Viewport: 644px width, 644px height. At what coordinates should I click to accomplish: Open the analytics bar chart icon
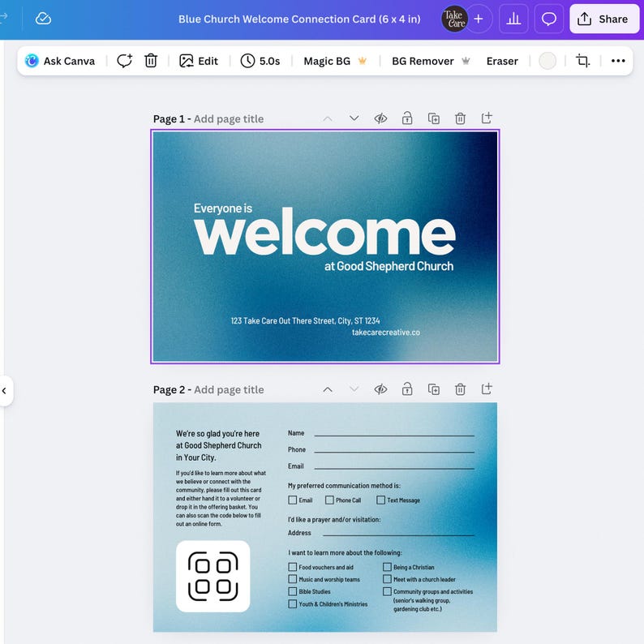tap(513, 19)
